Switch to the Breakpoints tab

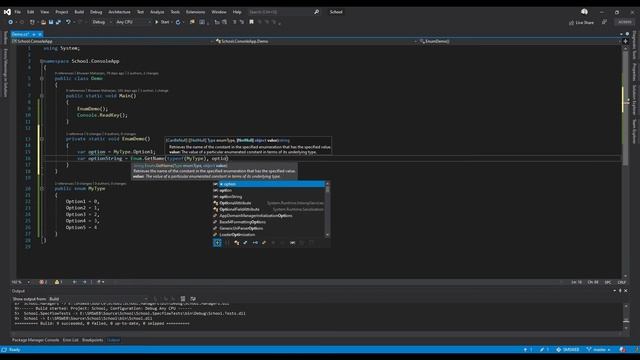coord(93,340)
